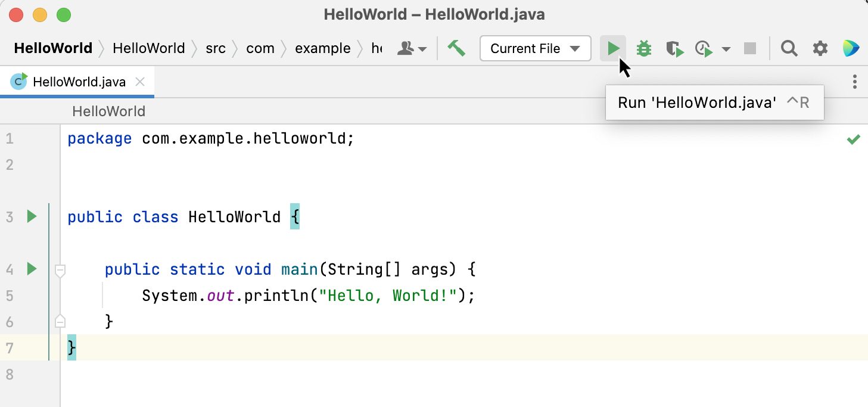The height and width of the screenshot is (407, 868).
Task: Click the second HelloWorld module breadcrumb
Action: [x=149, y=48]
